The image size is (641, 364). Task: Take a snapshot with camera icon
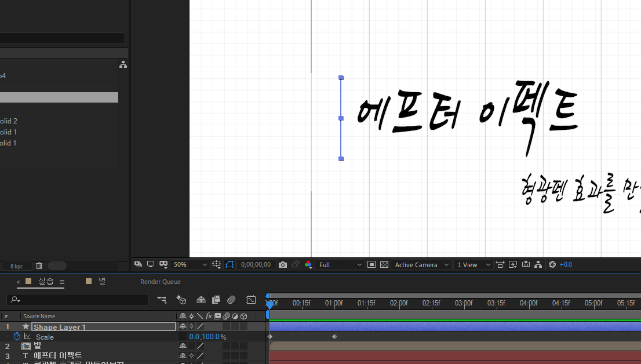282,265
